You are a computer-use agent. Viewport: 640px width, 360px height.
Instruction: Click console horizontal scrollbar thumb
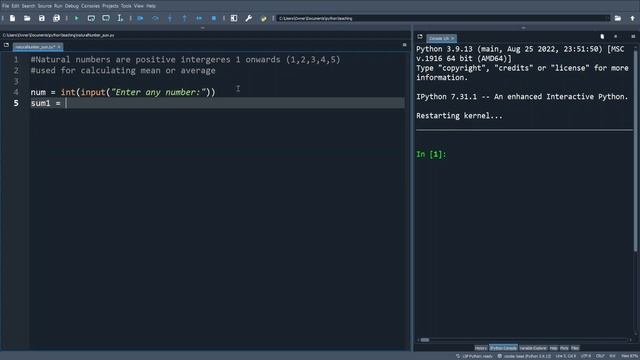[x=425, y=340]
